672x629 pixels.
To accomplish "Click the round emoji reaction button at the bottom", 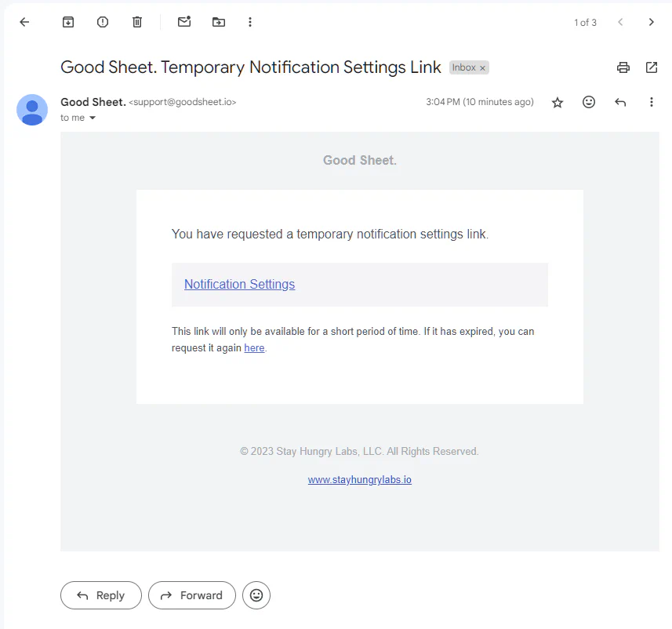I will (256, 595).
